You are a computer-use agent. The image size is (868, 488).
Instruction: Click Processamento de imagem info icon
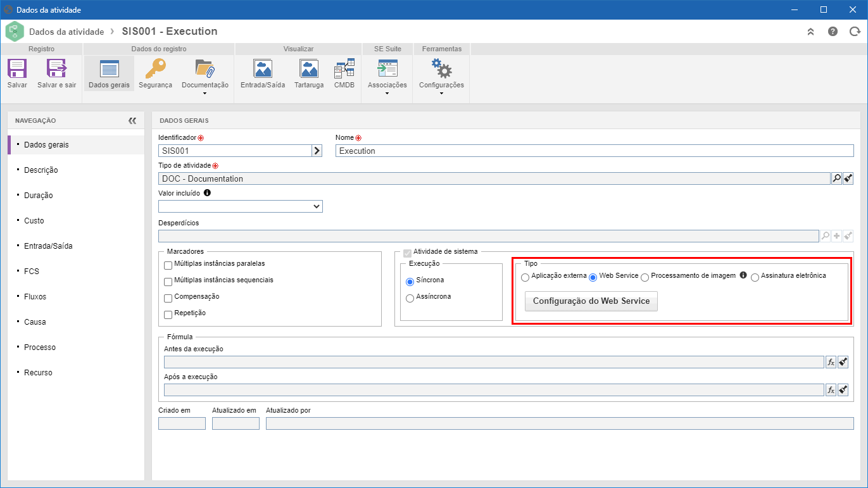click(x=743, y=276)
